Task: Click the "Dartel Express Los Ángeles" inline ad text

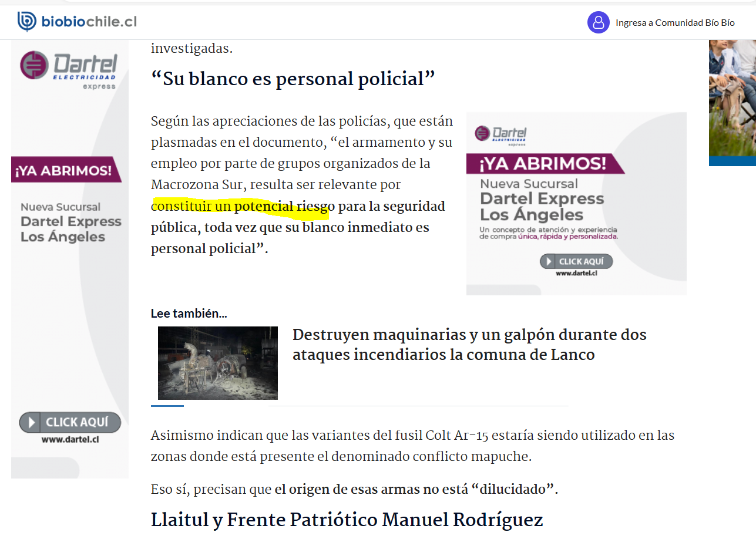Action: pos(542,207)
